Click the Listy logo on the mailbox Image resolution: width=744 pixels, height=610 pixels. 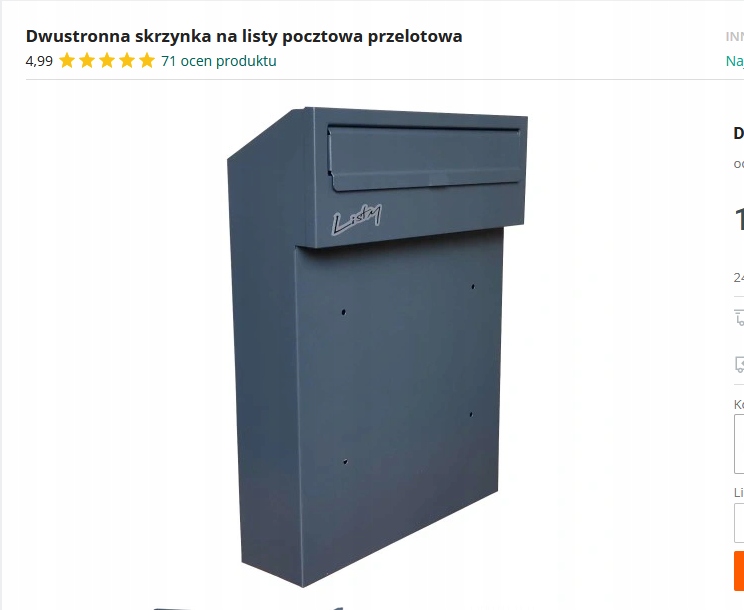356,220
